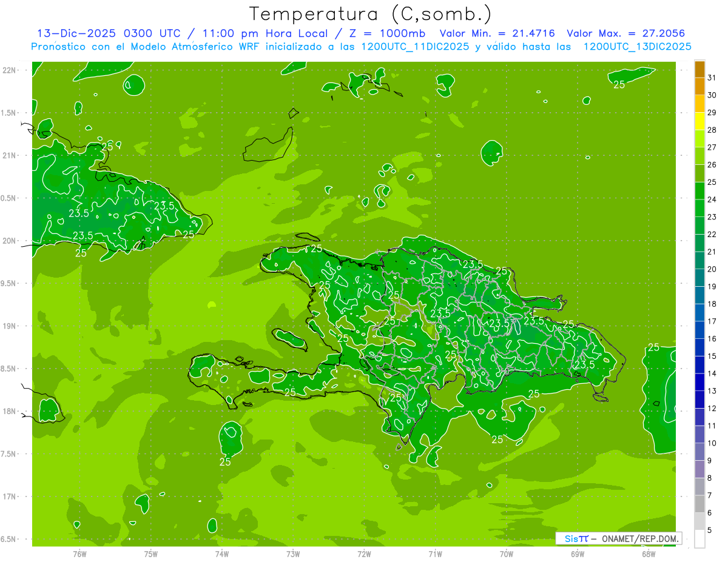728x562 pixels.
Task: Click the "72W" longitude axis label
Action: pos(364,554)
